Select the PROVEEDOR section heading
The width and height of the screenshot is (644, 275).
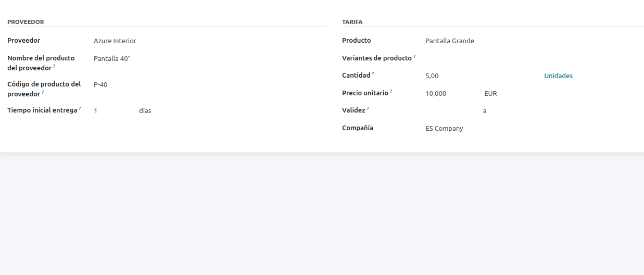26,22
